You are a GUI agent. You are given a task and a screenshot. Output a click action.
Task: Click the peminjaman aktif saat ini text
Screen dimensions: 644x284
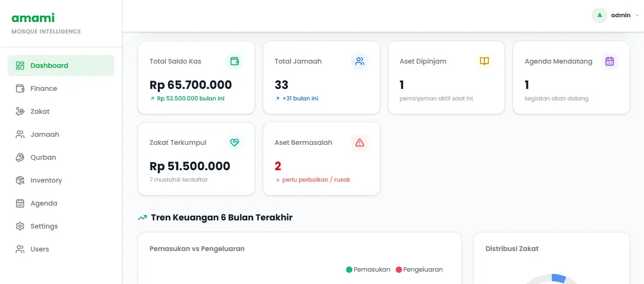click(436, 98)
